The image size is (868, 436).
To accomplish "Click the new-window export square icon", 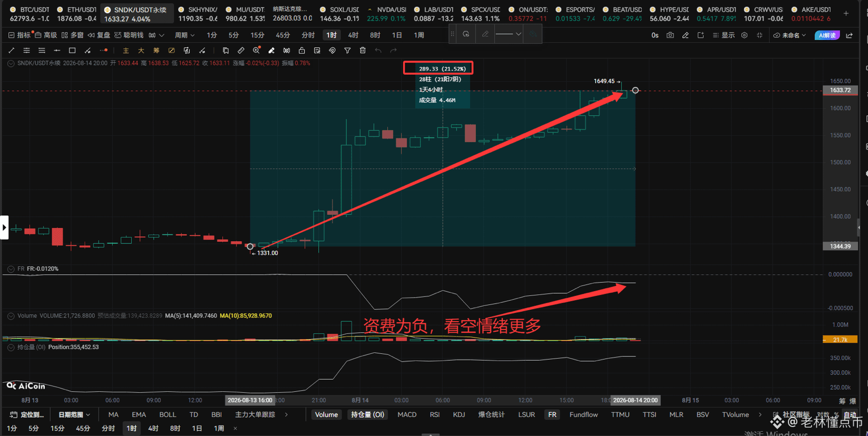I will click(700, 35).
